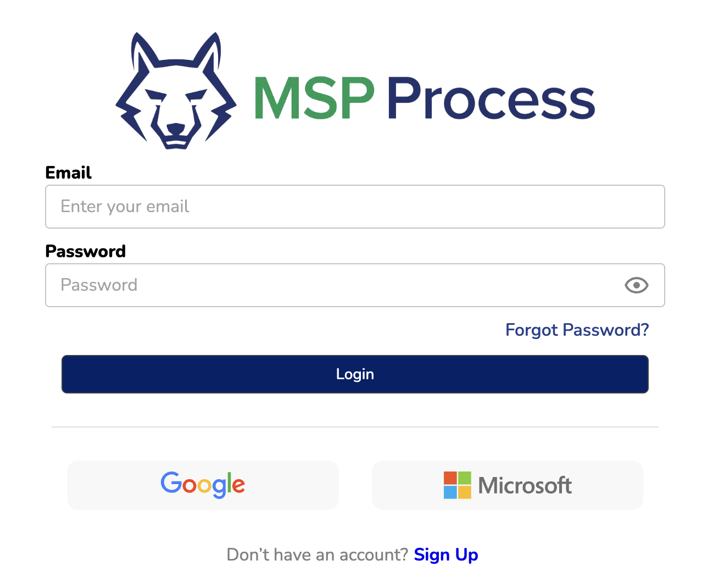Screen dimensions: 702x588
Task: Click the navy Process logo text
Action: point(491,99)
